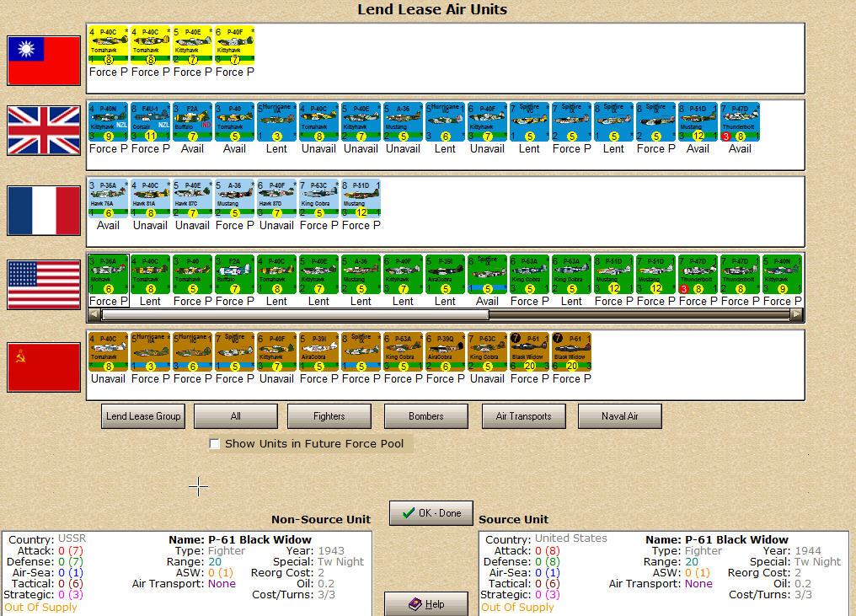Select the French P-63C King Cobra unit
The width and height of the screenshot is (856, 616).
click(x=318, y=198)
